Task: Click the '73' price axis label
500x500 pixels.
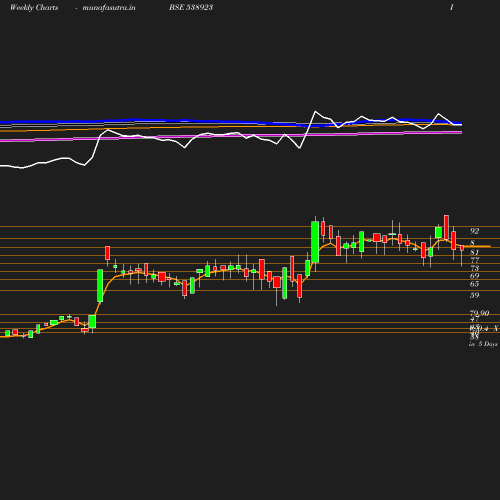Action: click(475, 268)
